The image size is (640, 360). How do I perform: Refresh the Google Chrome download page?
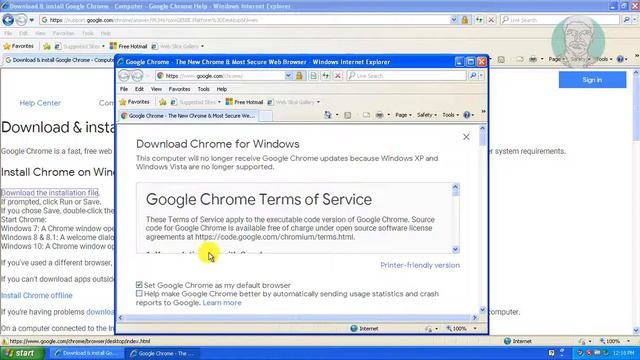coord(325,76)
